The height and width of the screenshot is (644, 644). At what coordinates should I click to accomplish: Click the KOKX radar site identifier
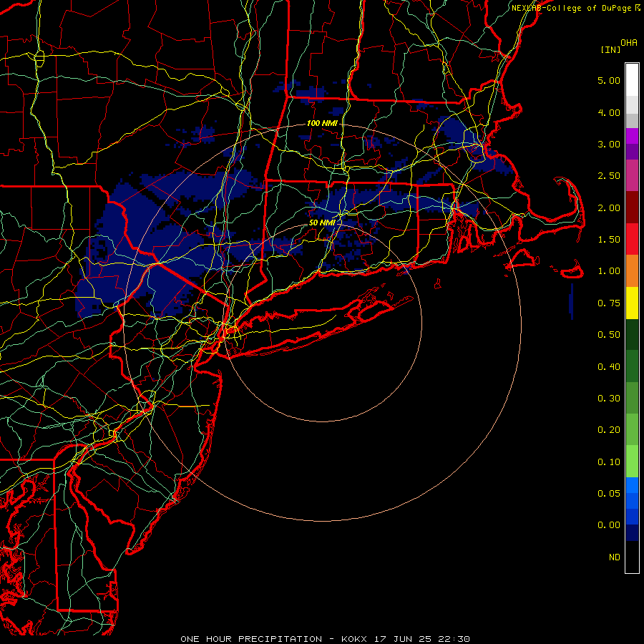pyautogui.click(x=354, y=639)
